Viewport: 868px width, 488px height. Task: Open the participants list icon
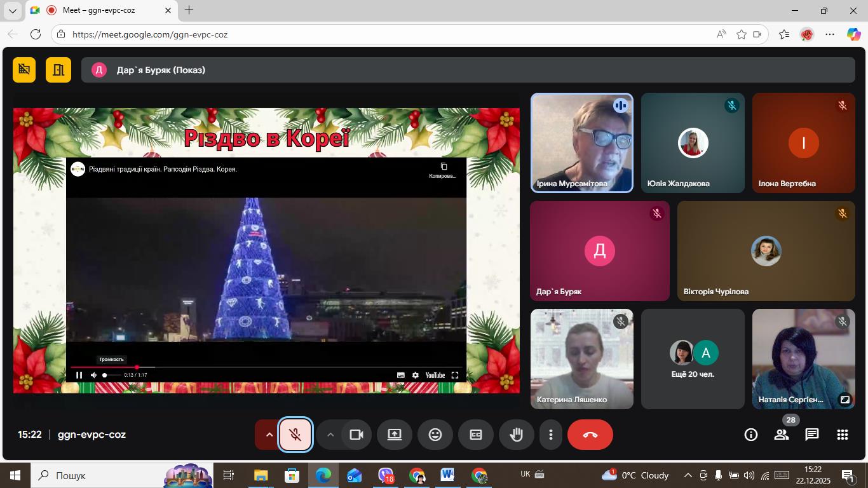click(781, 435)
